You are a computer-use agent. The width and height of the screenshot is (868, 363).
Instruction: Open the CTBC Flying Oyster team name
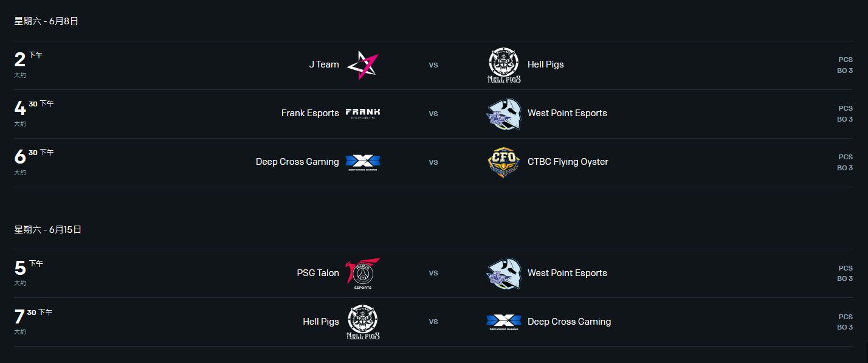pyautogui.click(x=568, y=162)
